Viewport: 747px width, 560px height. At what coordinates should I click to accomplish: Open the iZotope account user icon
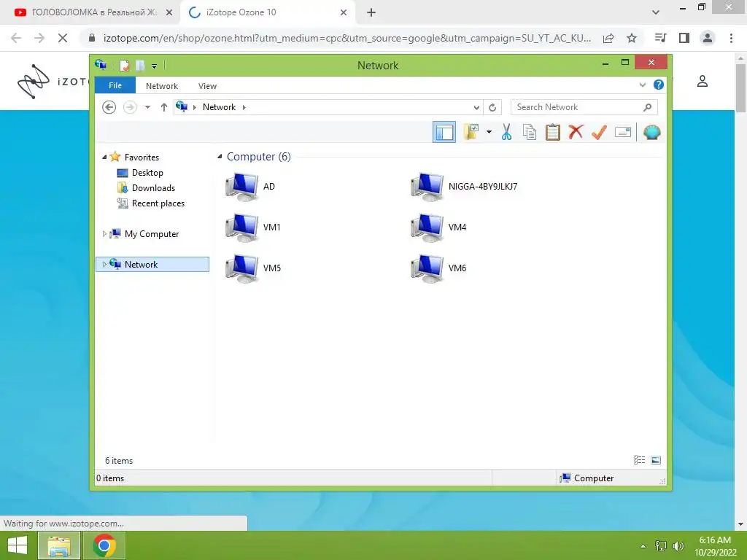(x=703, y=82)
